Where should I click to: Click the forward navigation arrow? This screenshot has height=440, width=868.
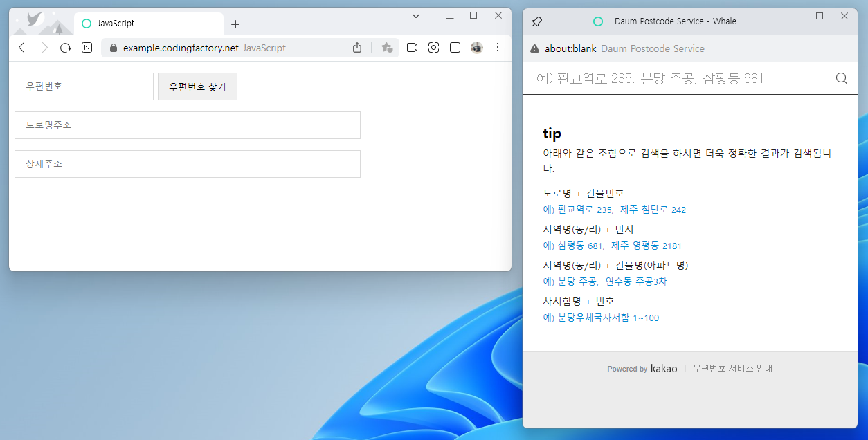tap(44, 48)
